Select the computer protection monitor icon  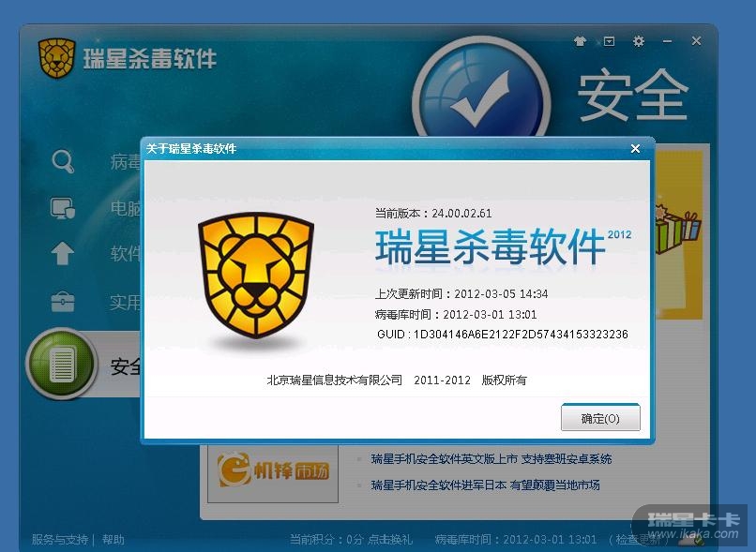pos(63,208)
